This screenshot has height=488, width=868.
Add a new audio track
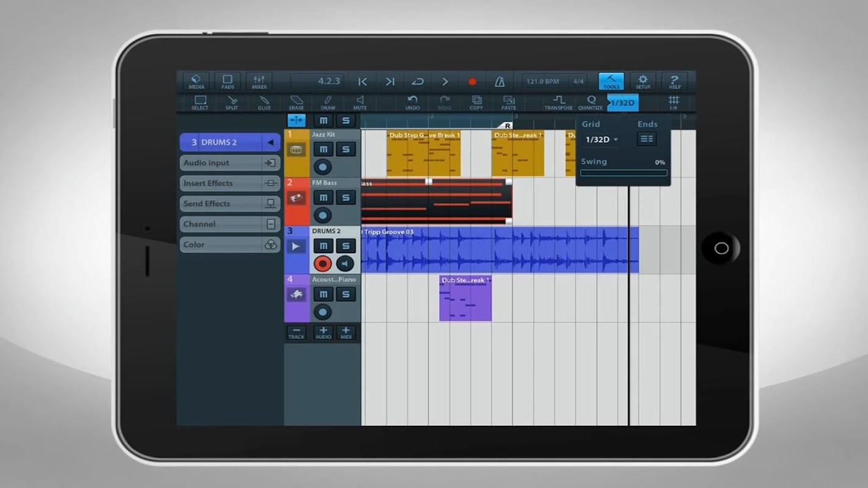click(x=323, y=332)
